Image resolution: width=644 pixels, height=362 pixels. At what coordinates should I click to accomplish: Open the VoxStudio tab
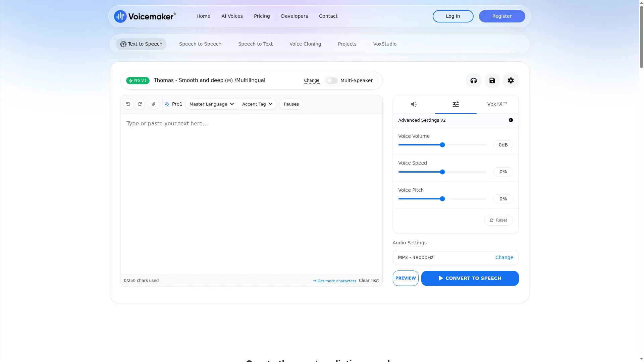[x=385, y=44]
